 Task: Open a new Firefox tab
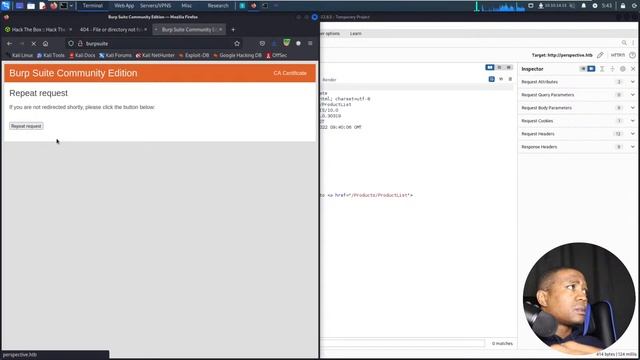(x=233, y=29)
